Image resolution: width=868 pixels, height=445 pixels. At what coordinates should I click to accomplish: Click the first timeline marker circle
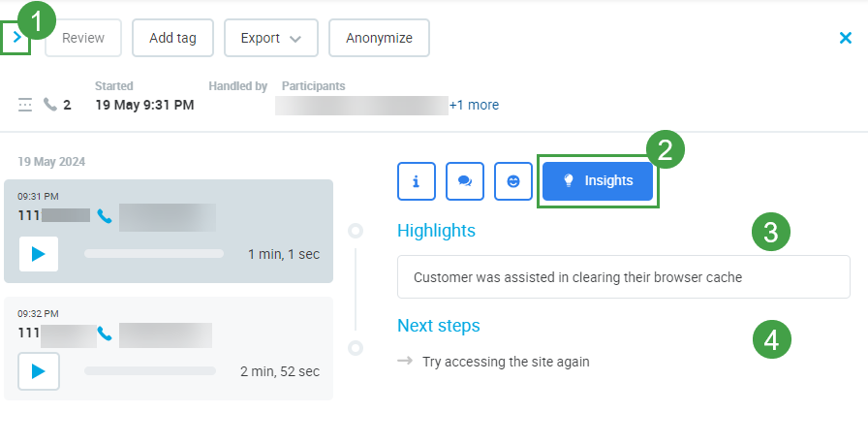[x=356, y=231]
